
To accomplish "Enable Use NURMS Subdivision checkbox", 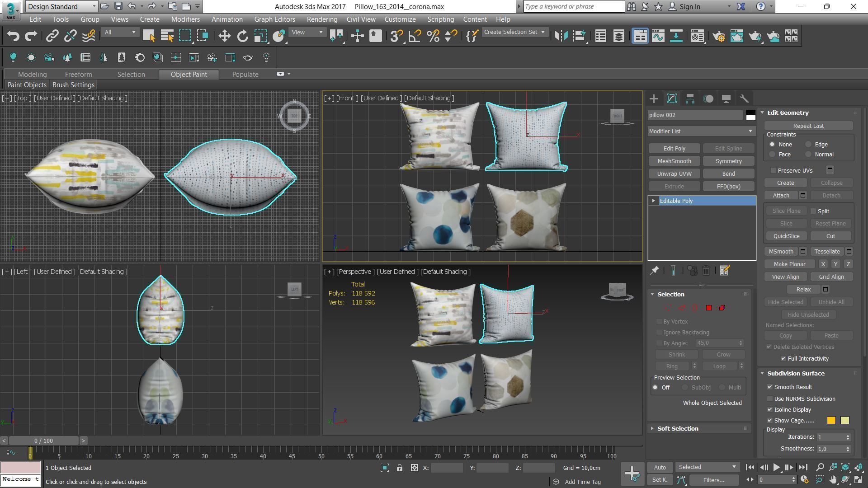I will click(x=770, y=399).
